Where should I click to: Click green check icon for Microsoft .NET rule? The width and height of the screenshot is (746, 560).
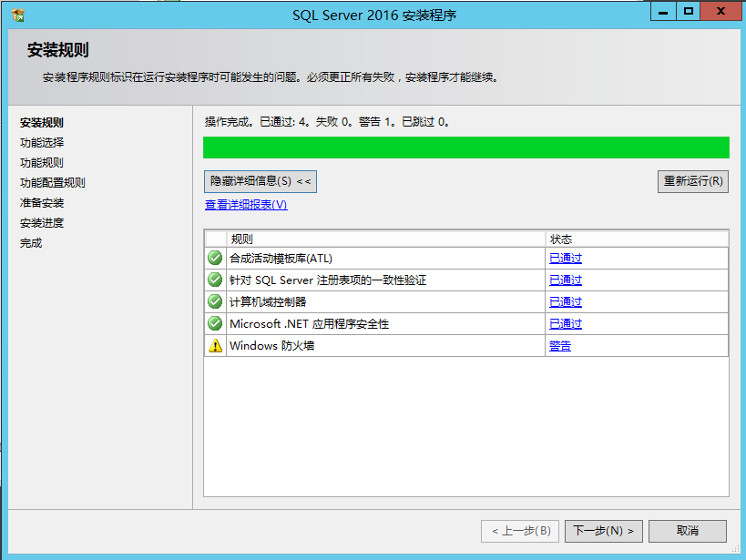[215, 323]
